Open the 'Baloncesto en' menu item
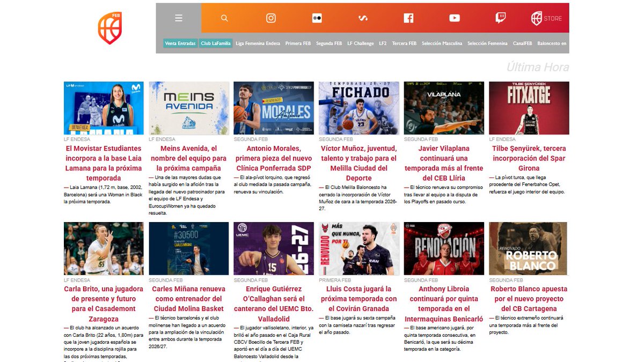 click(552, 43)
